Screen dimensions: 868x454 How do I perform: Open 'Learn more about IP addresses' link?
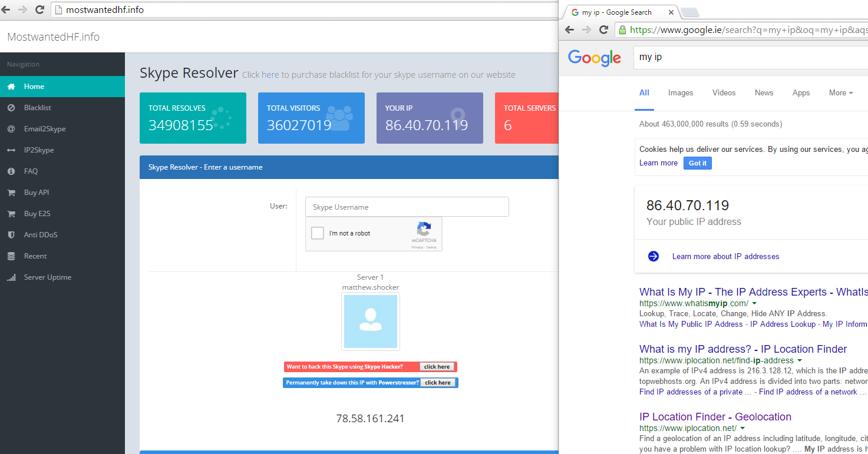725,256
